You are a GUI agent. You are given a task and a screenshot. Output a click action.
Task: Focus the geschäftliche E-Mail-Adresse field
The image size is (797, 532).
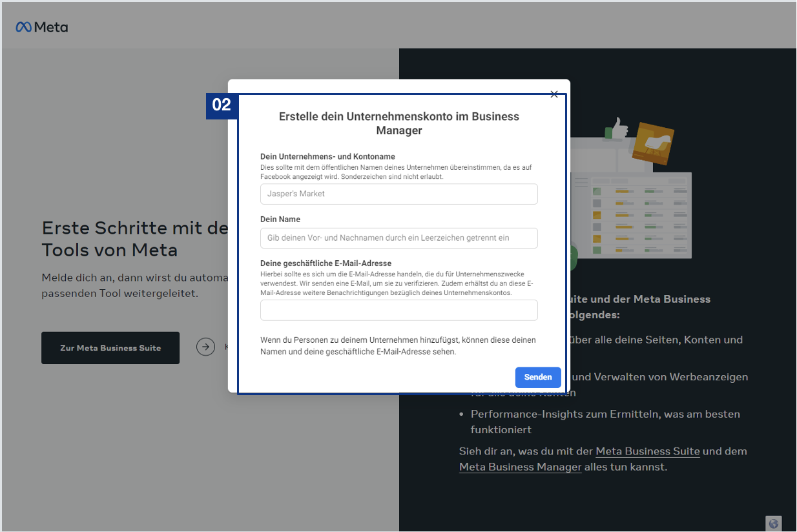[398, 310]
